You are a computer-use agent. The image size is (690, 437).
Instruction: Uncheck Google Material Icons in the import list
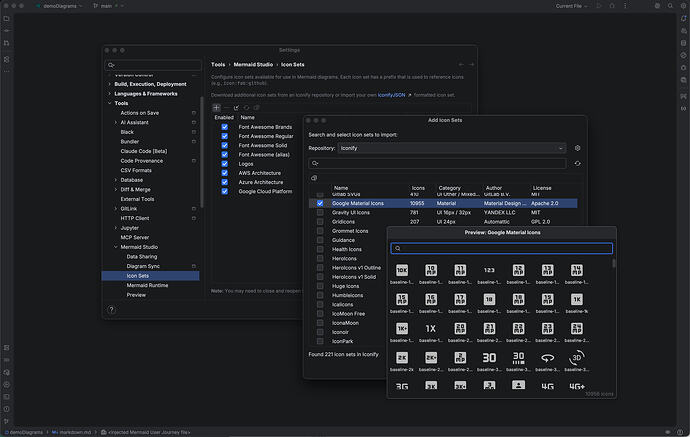[x=320, y=203]
